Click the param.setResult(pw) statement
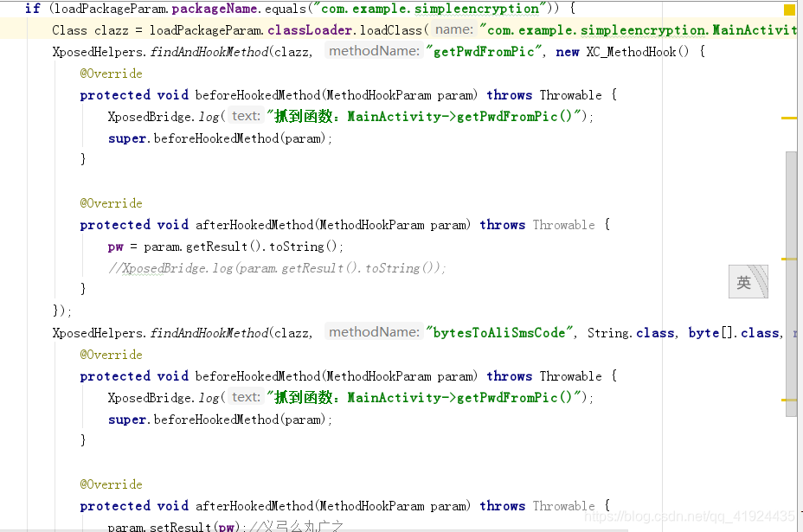 (177, 526)
